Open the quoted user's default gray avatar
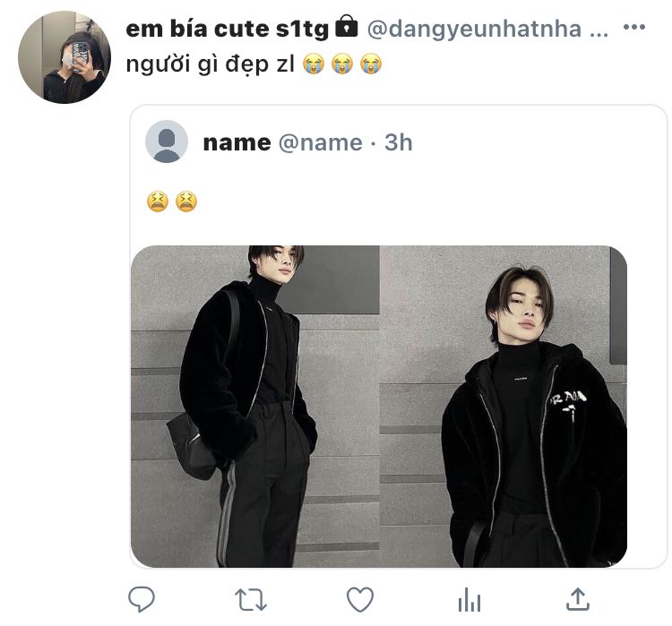 pyautogui.click(x=167, y=141)
